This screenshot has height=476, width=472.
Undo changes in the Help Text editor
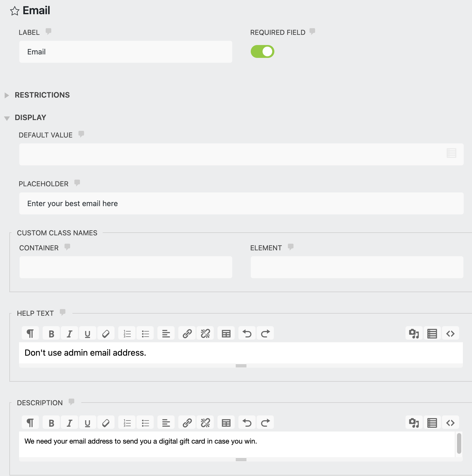[247, 333]
